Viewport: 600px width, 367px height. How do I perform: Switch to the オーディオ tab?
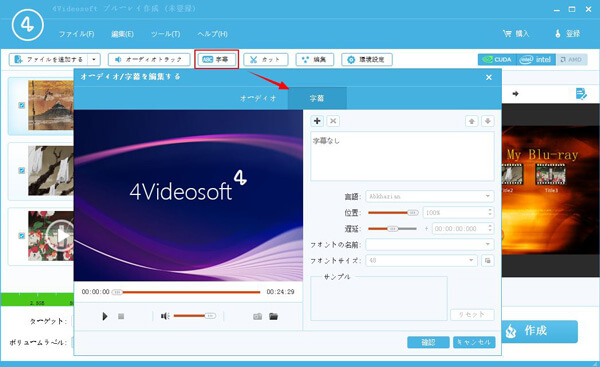click(258, 98)
